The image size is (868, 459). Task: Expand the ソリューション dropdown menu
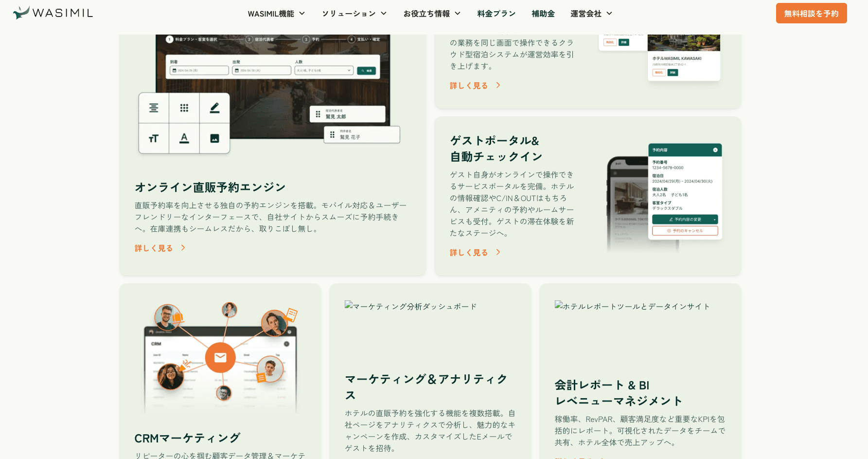click(354, 14)
